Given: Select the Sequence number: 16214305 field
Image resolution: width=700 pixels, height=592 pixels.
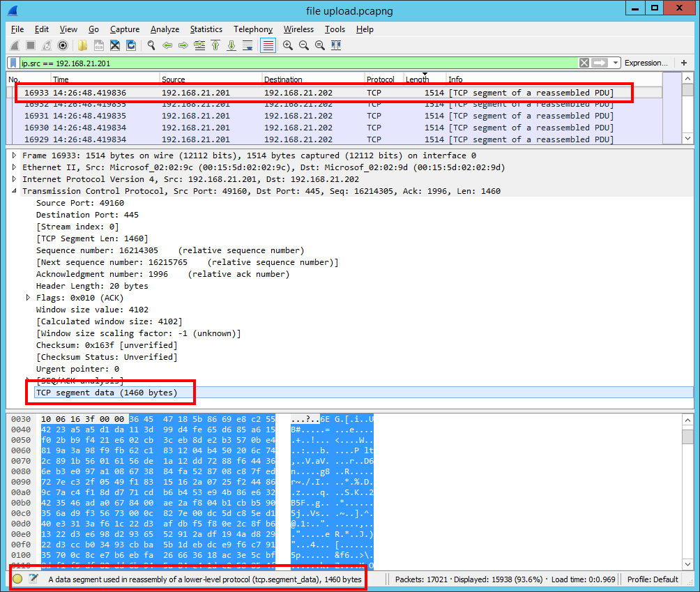Looking at the screenshot, I should click(x=170, y=250).
